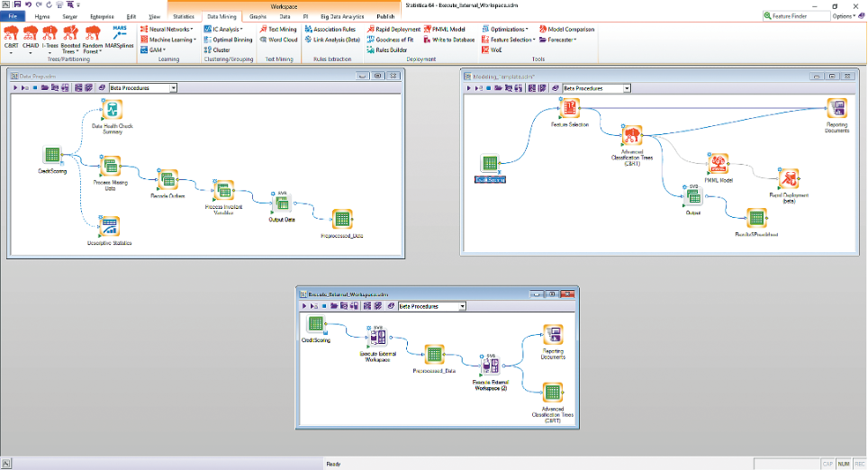The height and width of the screenshot is (470, 868).
Task: Open the CHAID trees tool
Action: (x=31, y=39)
